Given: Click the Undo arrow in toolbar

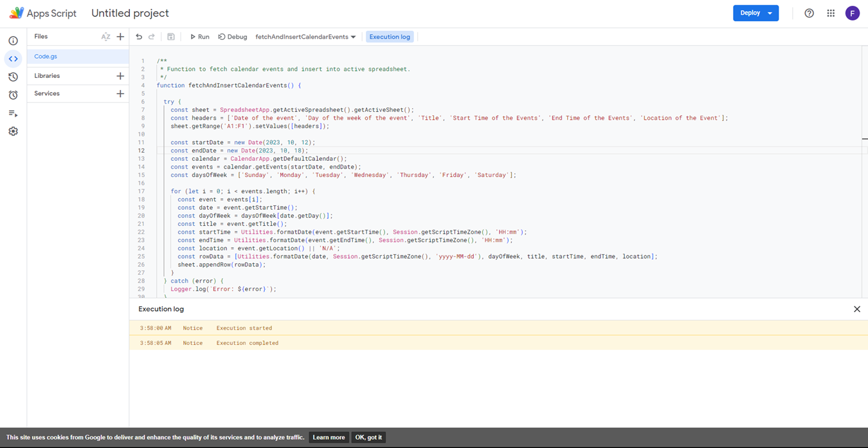Looking at the screenshot, I should [139, 37].
